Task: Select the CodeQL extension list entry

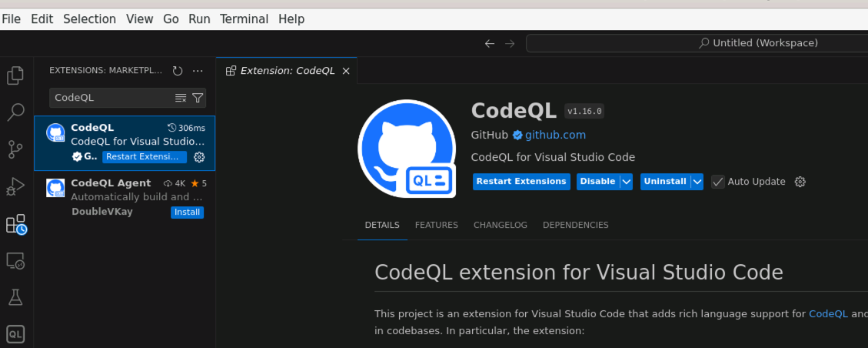Action: pyautogui.click(x=125, y=143)
